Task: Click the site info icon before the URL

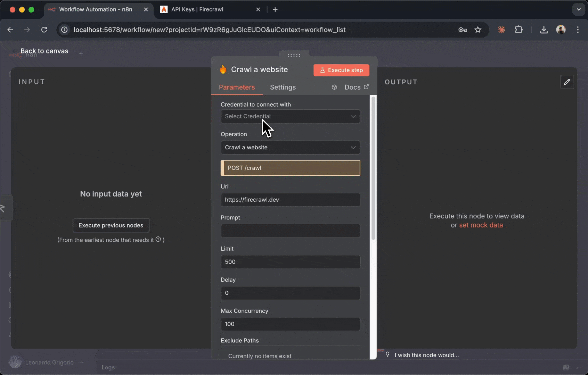Action: coord(64,30)
